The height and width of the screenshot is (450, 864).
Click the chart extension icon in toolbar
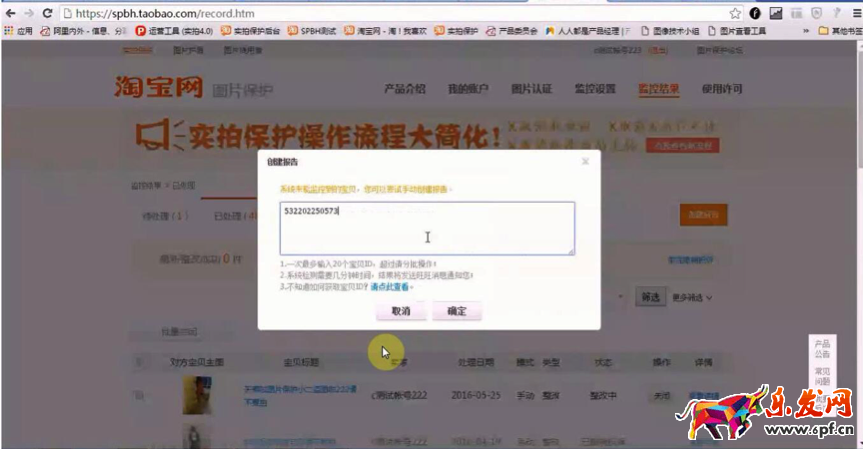pyautogui.click(x=776, y=13)
